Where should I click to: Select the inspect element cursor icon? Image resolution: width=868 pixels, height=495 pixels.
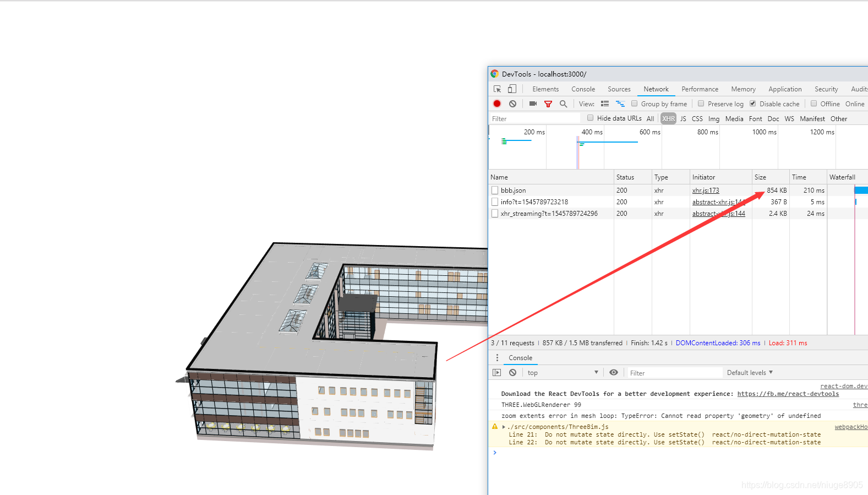tap(497, 89)
